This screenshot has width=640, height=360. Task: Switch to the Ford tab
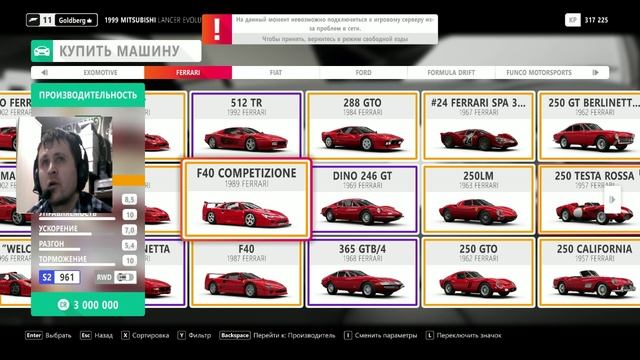363,73
